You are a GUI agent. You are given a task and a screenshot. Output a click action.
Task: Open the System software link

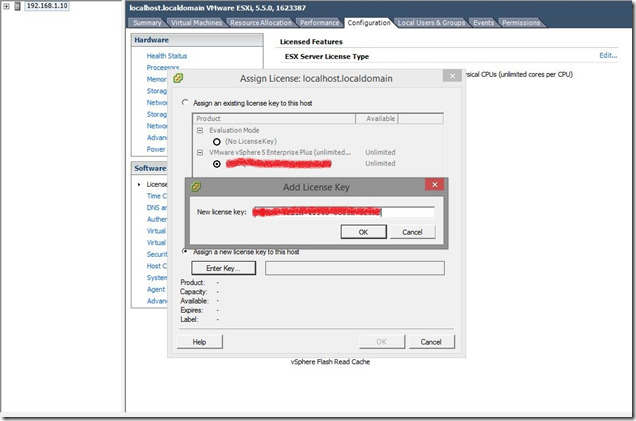click(x=157, y=277)
